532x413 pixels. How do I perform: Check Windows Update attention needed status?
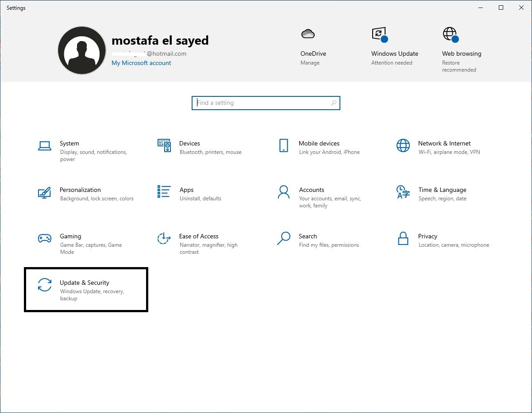coord(394,44)
